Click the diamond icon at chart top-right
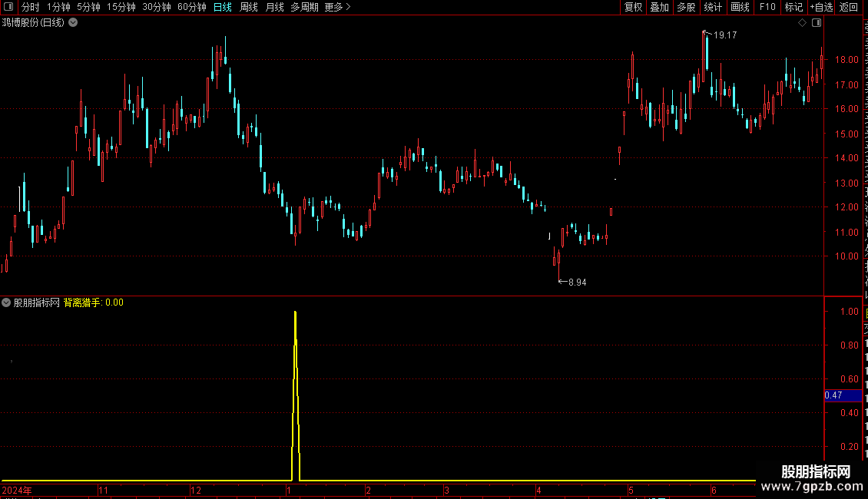The width and height of the screenshot is (868, 499). tap(802, 23)
